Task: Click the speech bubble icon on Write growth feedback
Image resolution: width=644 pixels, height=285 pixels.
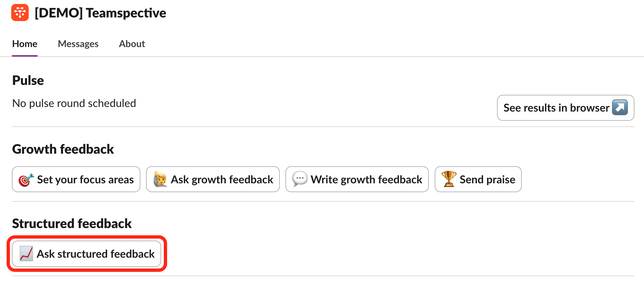Action: (300, 179)
